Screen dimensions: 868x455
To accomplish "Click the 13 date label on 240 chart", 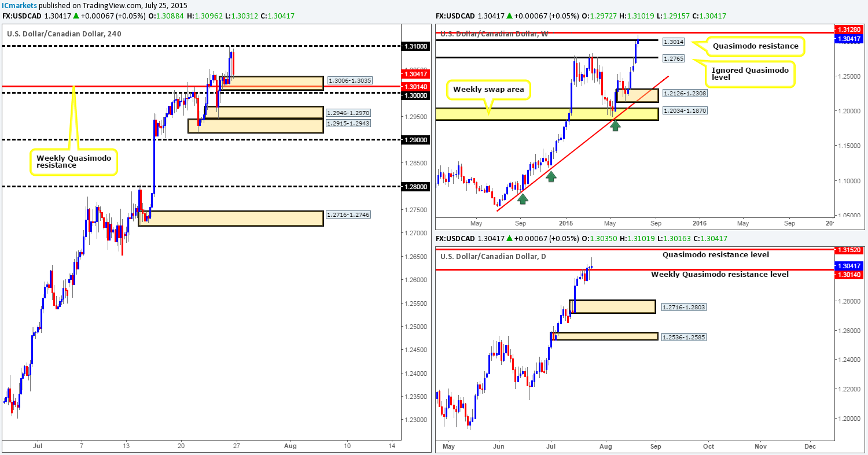I will 125,446.
